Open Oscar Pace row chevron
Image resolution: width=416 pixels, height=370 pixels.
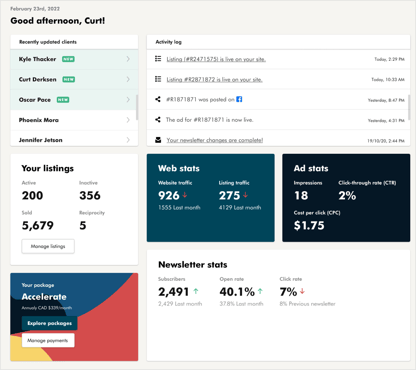(128, 99)
